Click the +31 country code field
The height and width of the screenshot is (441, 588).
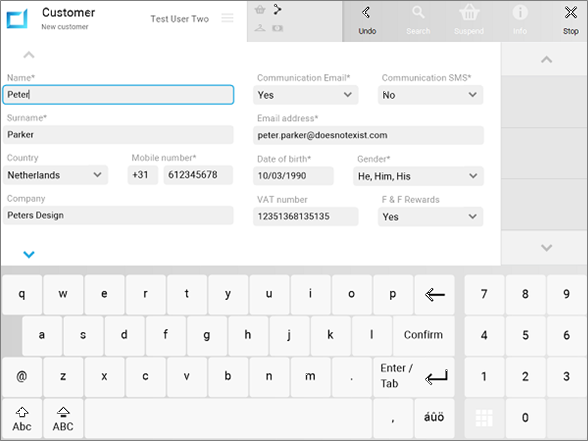click(142, 175)
